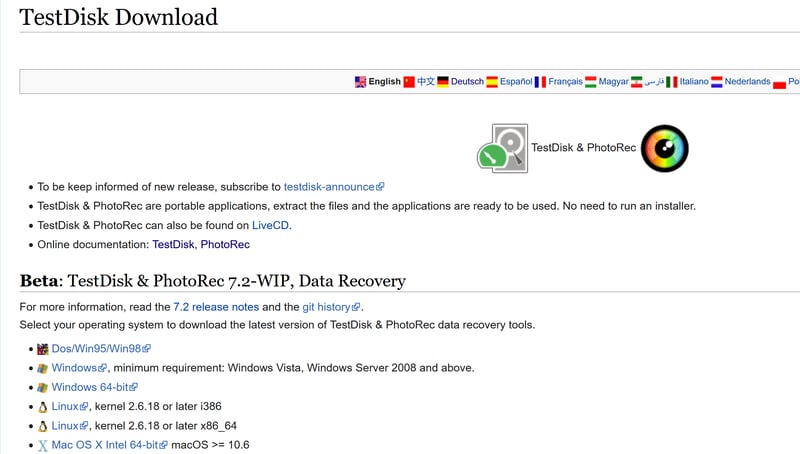Click text 'kernel 2.6.18 or later i386'
Viewport: 800px width, 454px height.
[x=158, y=407]
